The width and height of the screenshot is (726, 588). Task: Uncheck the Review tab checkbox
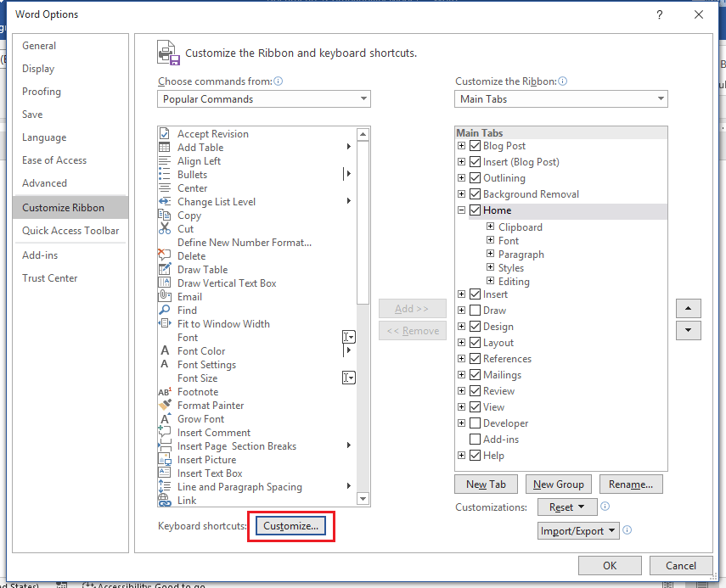(475, 391)
